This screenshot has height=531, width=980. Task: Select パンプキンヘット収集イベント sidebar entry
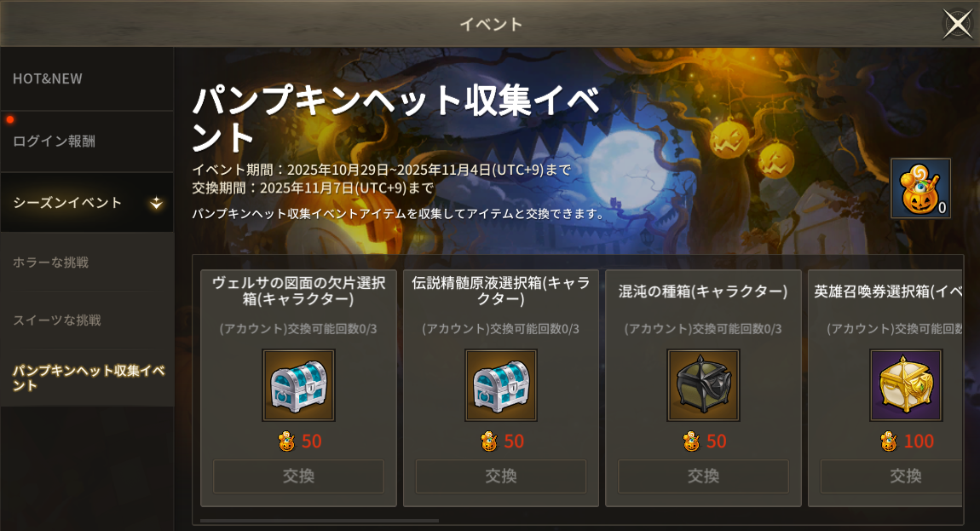click(x=87, y=378)
